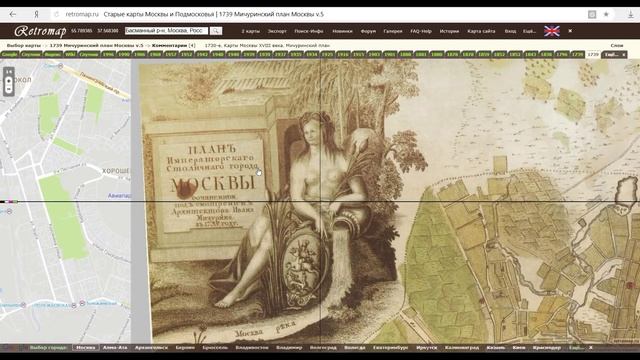Select the 1796 map tab
This screenshot has height=360, width=640.
coord(562,54)
